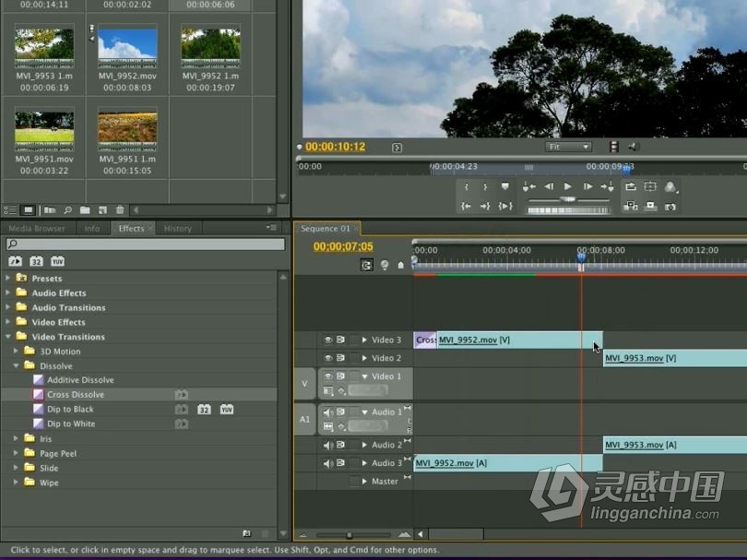Open the Output color overlap icon menu
Screen dimensions: 747x560
[x=670, y=187]
